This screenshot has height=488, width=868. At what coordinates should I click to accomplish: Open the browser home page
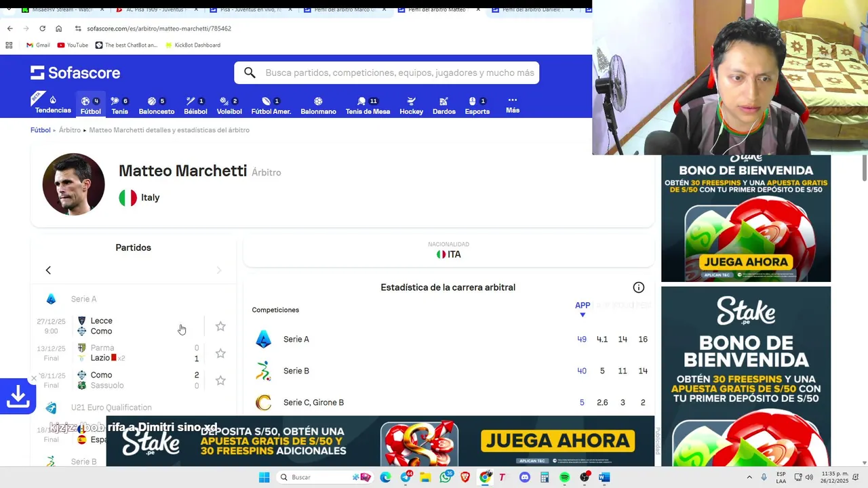point(58,28)
